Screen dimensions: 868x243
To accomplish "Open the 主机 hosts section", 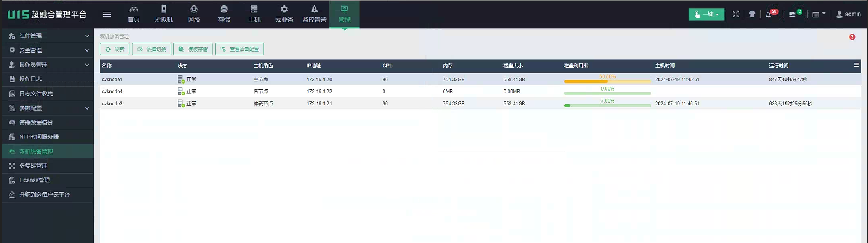I will click(x=254, y=14).
